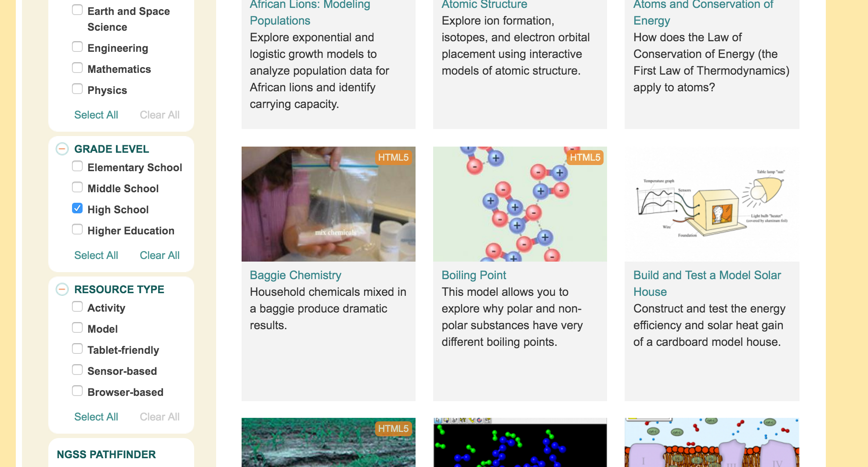Open the Atomic Structure link
This screenshot has height=467, width=868.
(x=485, y=5)
